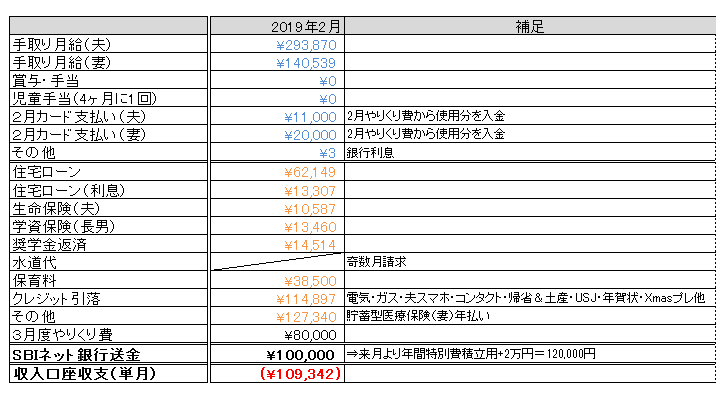Click the 住宅ローン row label
728x400 pixels.
tap(109, 172)
